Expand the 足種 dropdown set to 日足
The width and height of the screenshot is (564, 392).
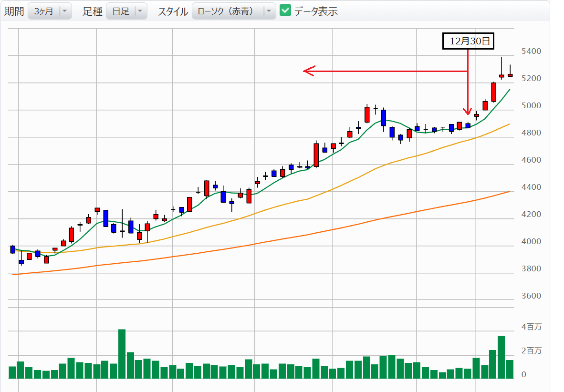click(126, 11)
